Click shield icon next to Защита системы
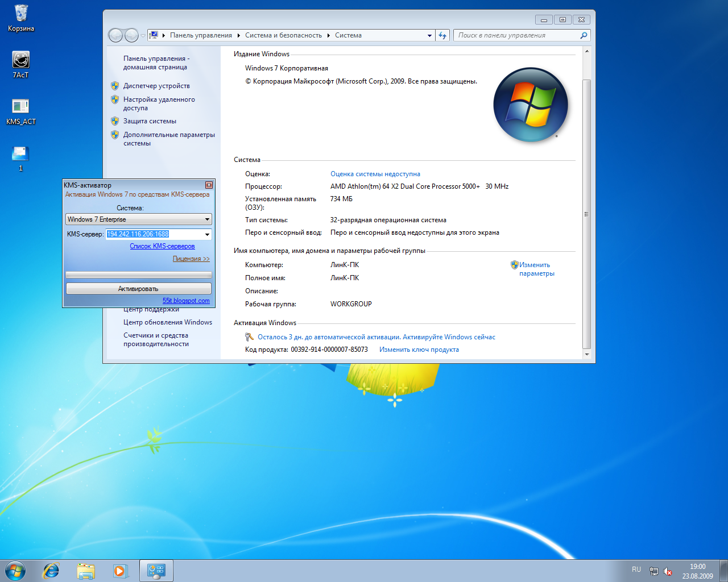The width and height of the screenshot is (728, 582). coord(115,121)
